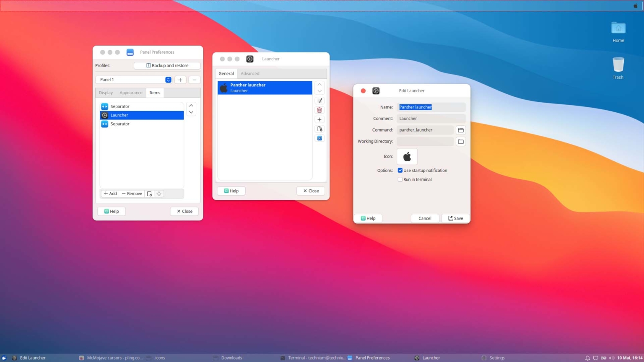This screenshot has width=644, height=362.
Task: Click the edit pencil icon in Launcher window
Action: (319, 101)
